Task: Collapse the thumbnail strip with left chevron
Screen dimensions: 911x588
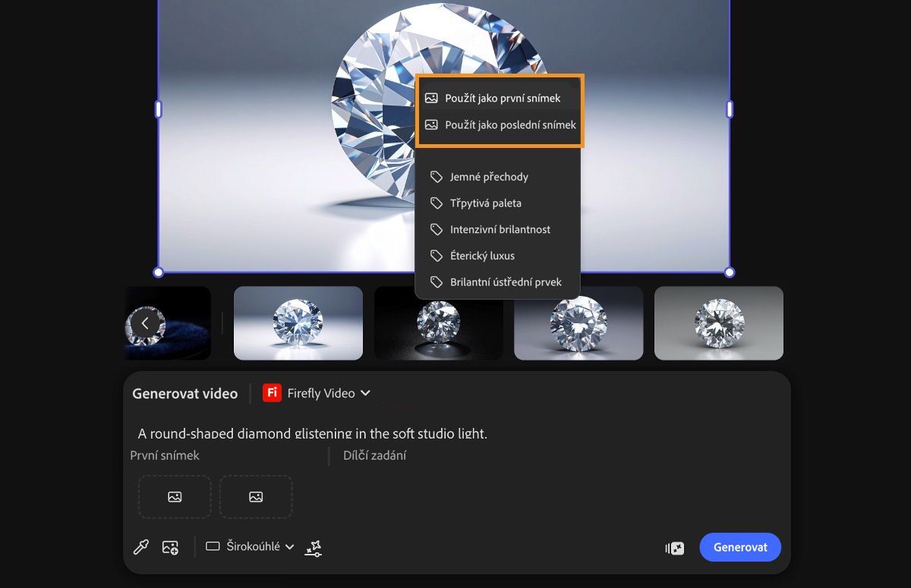Action: click(x=144, y=323)
